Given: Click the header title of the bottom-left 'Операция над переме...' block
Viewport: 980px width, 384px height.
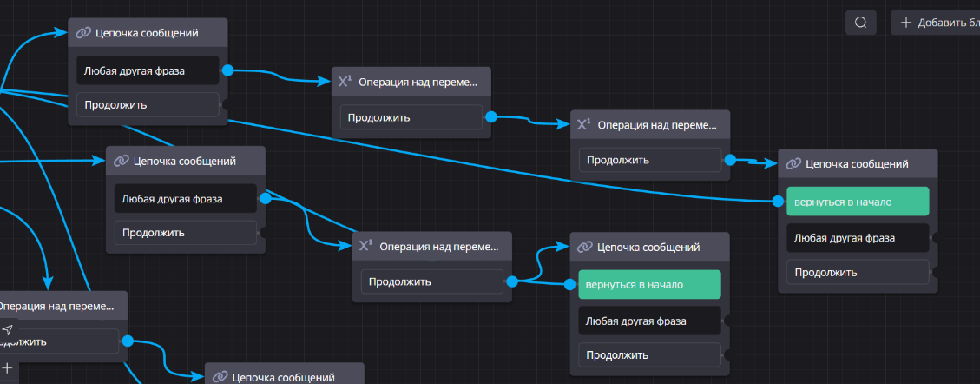Looking at the screenshot, I should pyautogui.click(x=56, y=306).
